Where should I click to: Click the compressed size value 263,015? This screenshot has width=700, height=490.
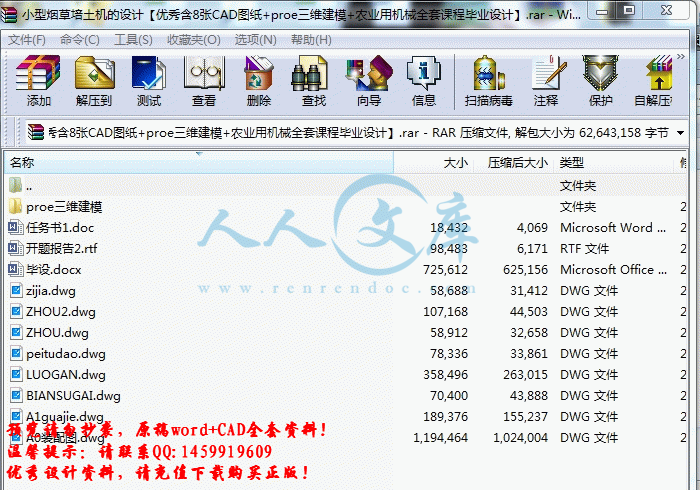point(525,374)
